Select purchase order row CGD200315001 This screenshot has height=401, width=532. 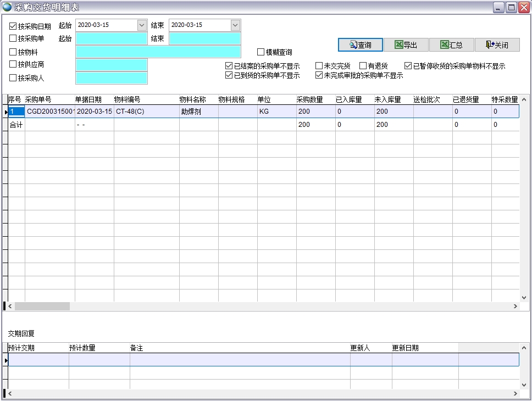(x=49, y=112)
